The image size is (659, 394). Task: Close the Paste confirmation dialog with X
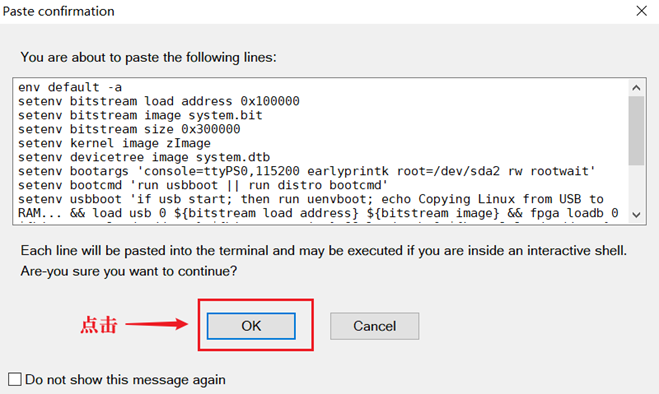coord(641,11)
